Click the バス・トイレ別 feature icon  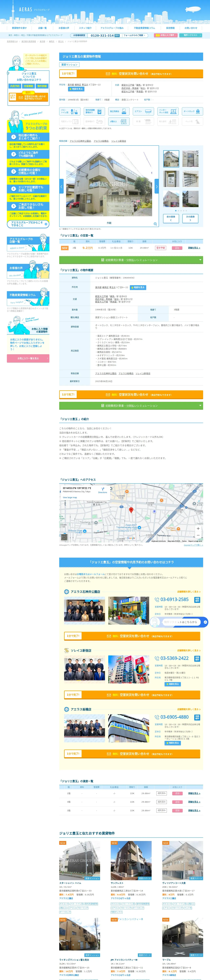pos(70,111)
